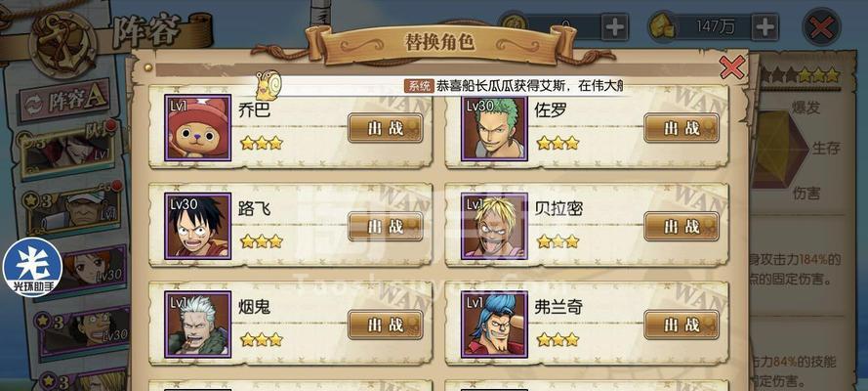The width and height of the screenshot is (868, 391).
Task: Click 出战 for 乔巴
Action: 386,128
